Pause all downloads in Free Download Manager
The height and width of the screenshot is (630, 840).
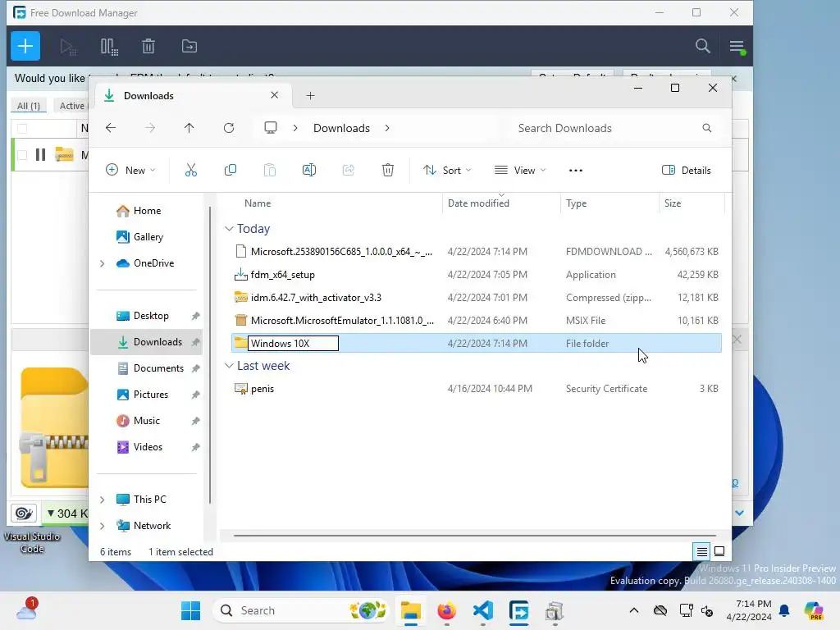pyautogui.click(x=109, y=47)
